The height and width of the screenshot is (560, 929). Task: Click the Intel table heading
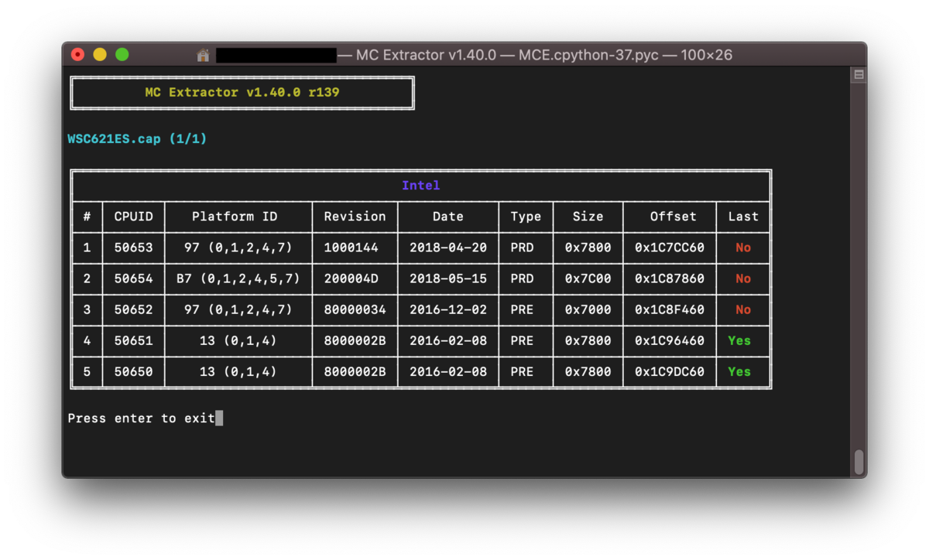pos(421,186)
